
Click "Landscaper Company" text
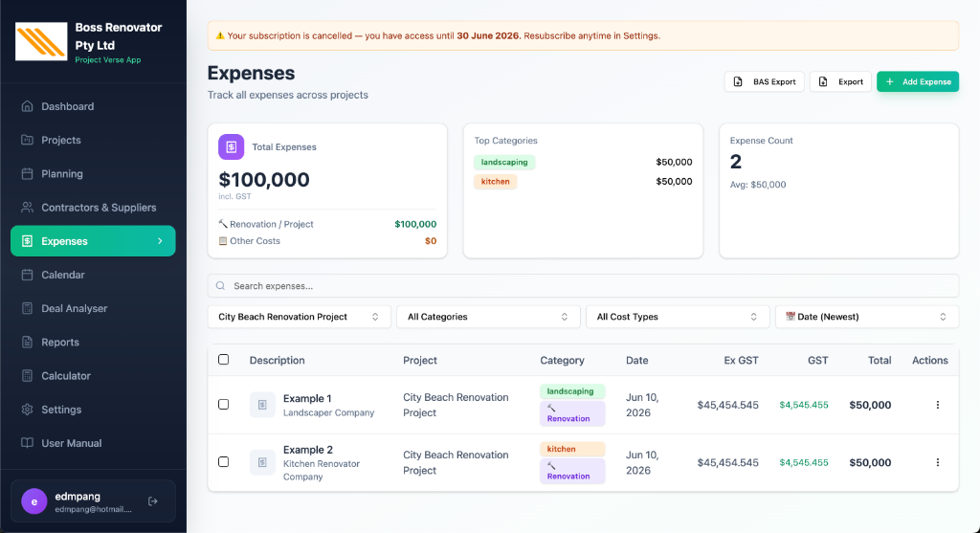(x=329, y=413)
